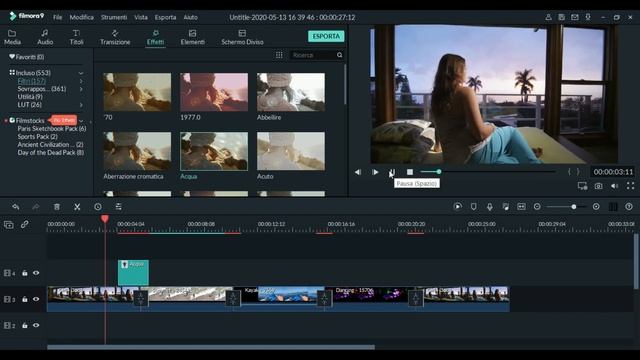640x360 pixels.
Task: Select the Abbellire filter thumbnail
Action: click(291, 92)
